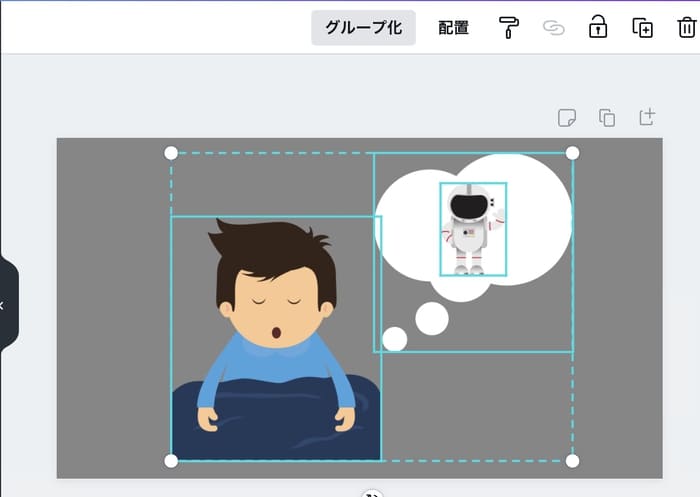Select the astronaut image in thought bubble

473,229
